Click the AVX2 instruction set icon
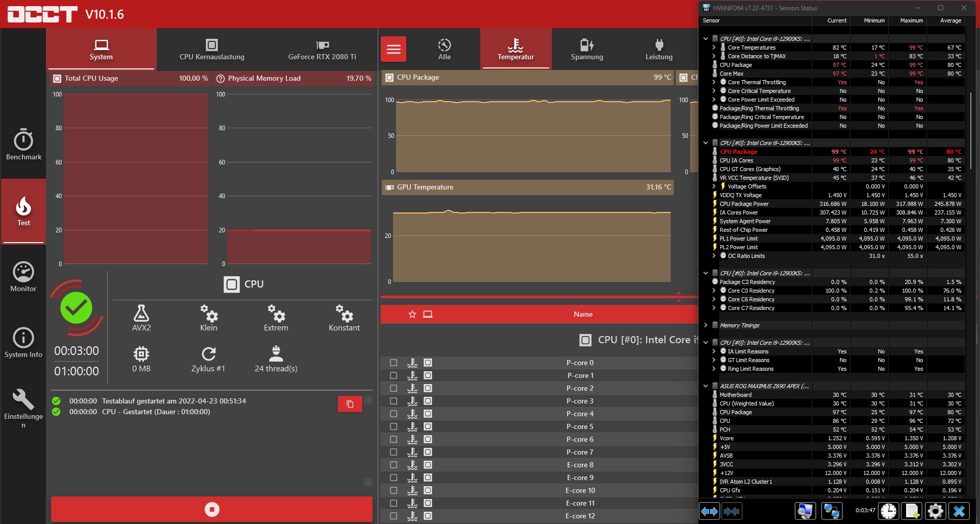Viewport: 980px width, 524px height. tap(141, 313)
